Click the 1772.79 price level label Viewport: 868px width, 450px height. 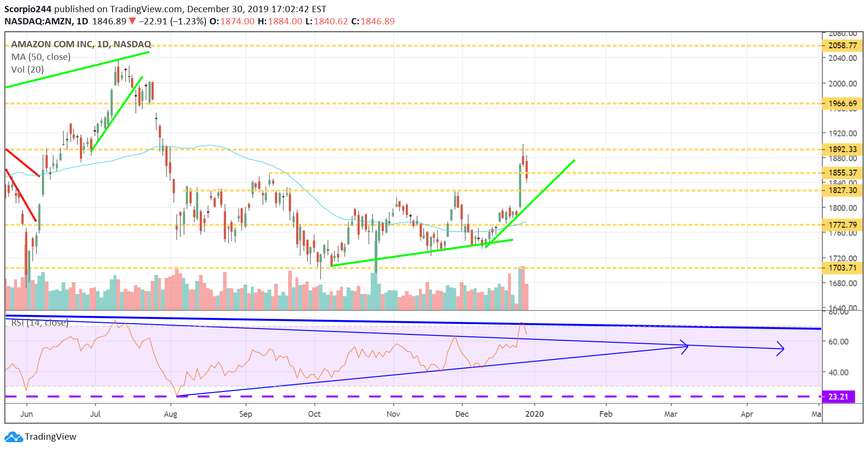(842, 225)
